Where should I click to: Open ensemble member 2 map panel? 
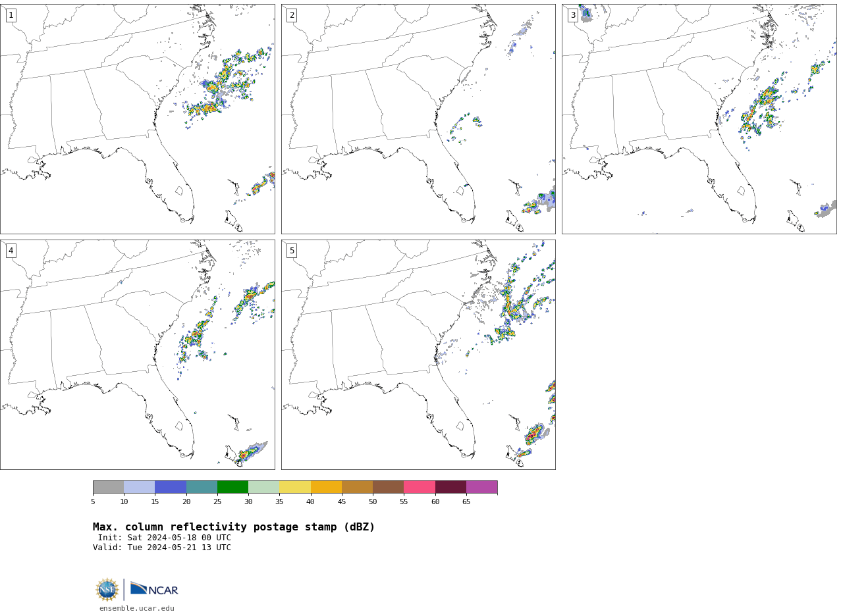(x=418, y=119)
